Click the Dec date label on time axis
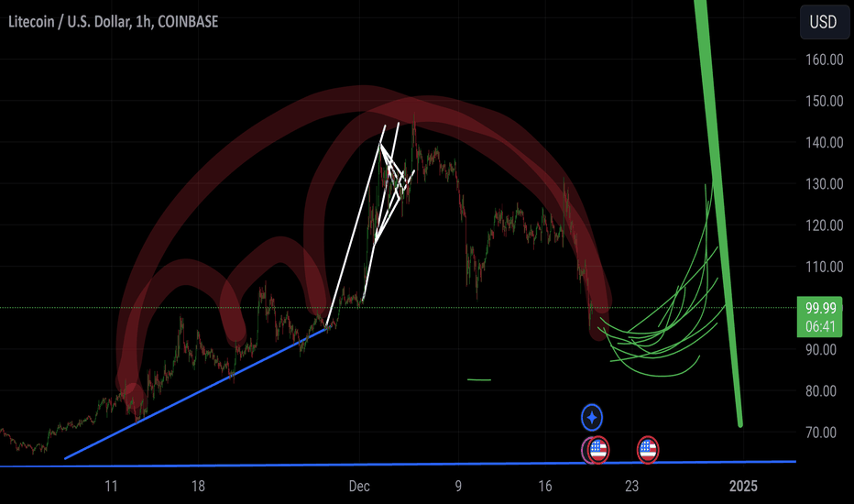854x504 pixels. tap(359, 486)
